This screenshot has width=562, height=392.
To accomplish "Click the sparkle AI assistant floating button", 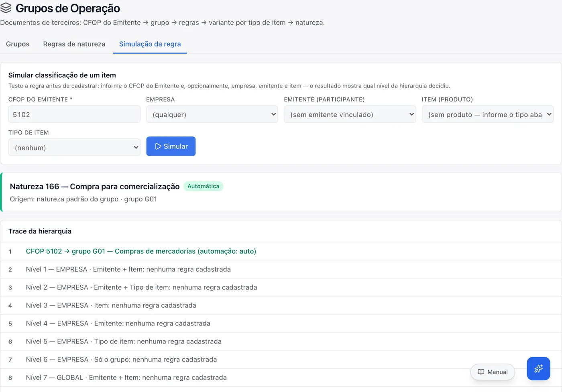I will point(538,368).
